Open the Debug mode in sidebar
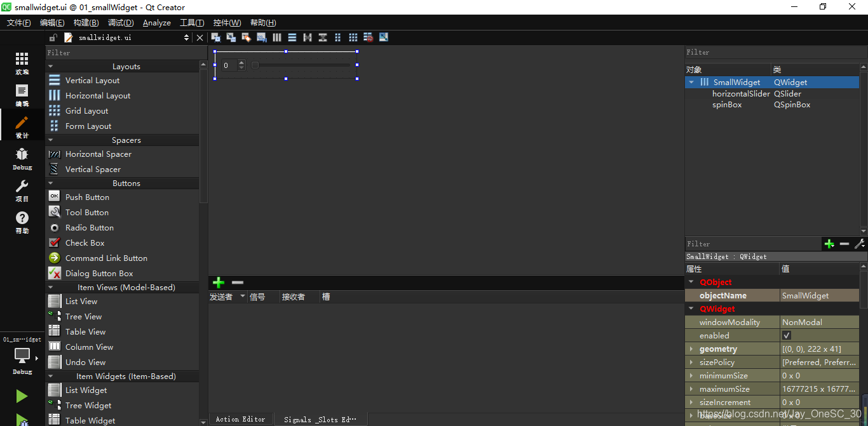Image resolution: width=868 pixels, height=426 pixels. pos(22,159)
